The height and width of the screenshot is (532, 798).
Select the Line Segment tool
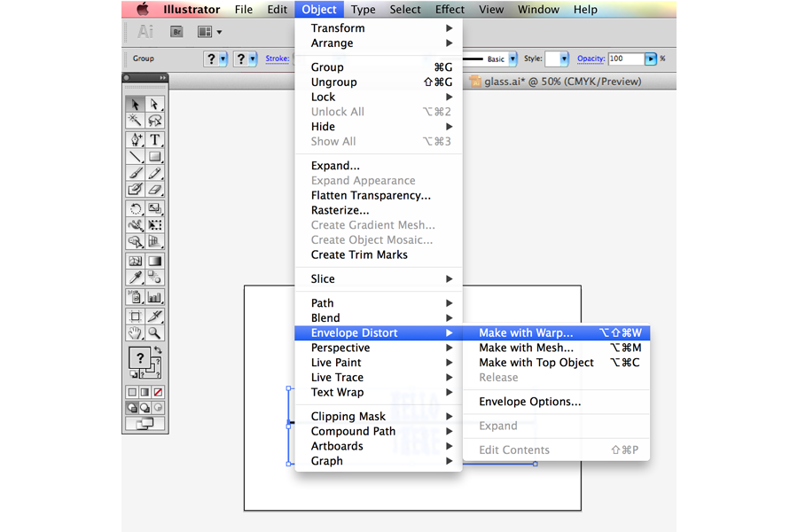(x=136, y=156)
